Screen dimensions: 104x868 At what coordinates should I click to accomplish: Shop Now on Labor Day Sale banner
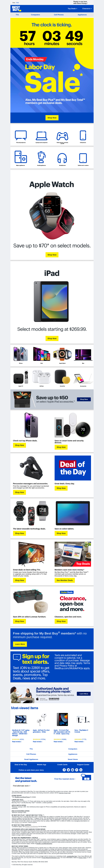click(x=52, y=118)
